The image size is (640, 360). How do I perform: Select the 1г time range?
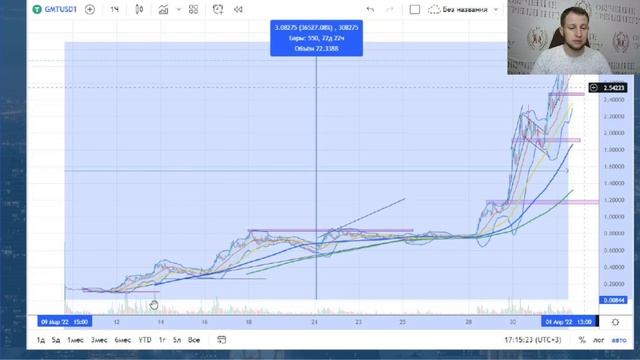(x=162, y=340)
